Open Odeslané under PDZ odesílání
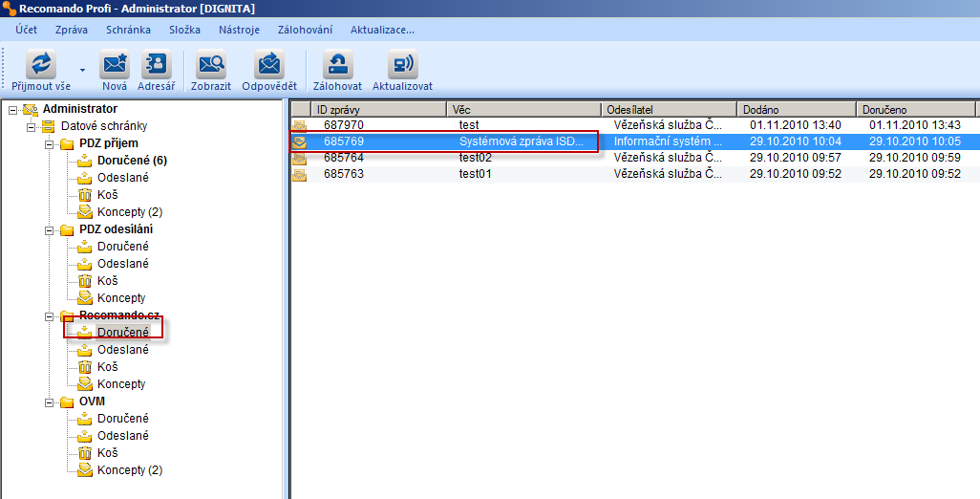980x499 pixels. pos(123,263)
